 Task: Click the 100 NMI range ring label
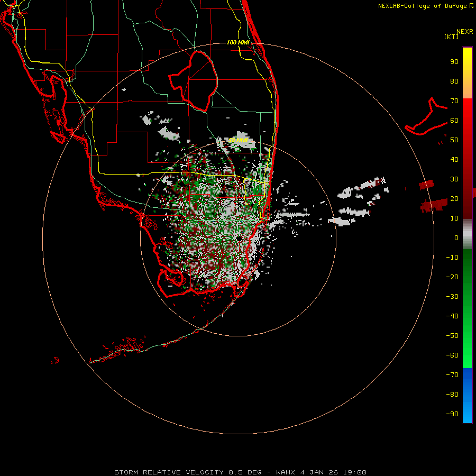click(239, 42)
